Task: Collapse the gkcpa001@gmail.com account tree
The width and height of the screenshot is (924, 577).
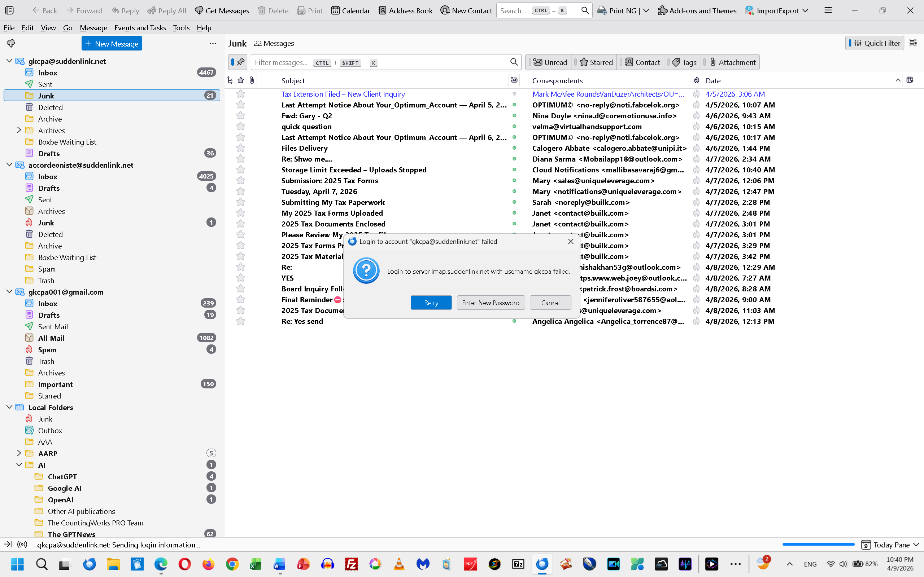Action: [9, 292]
